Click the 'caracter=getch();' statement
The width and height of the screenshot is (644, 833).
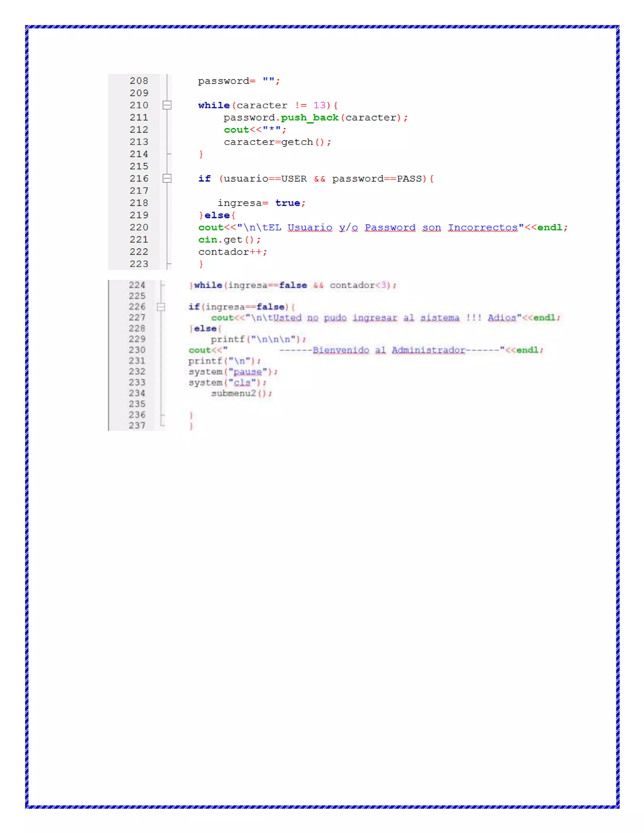(x=277, y=142)
